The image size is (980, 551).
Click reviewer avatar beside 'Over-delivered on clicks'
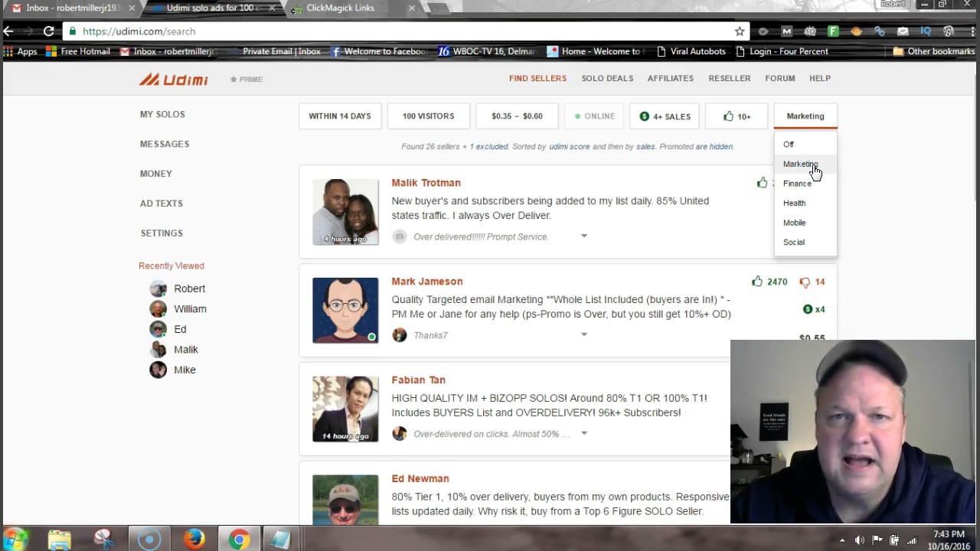tap(400, 434)
